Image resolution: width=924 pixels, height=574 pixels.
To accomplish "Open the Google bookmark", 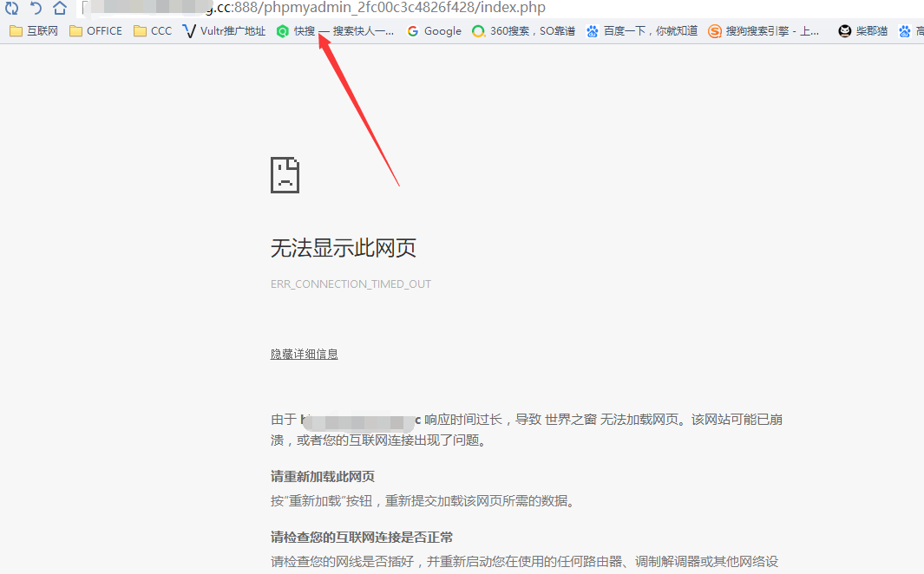I will click(x=434, y=31).
